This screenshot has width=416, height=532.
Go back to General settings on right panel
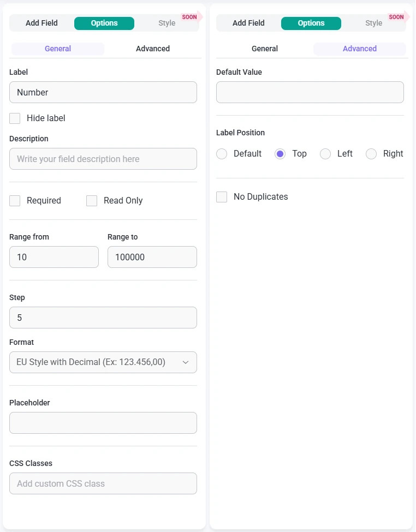264,49
